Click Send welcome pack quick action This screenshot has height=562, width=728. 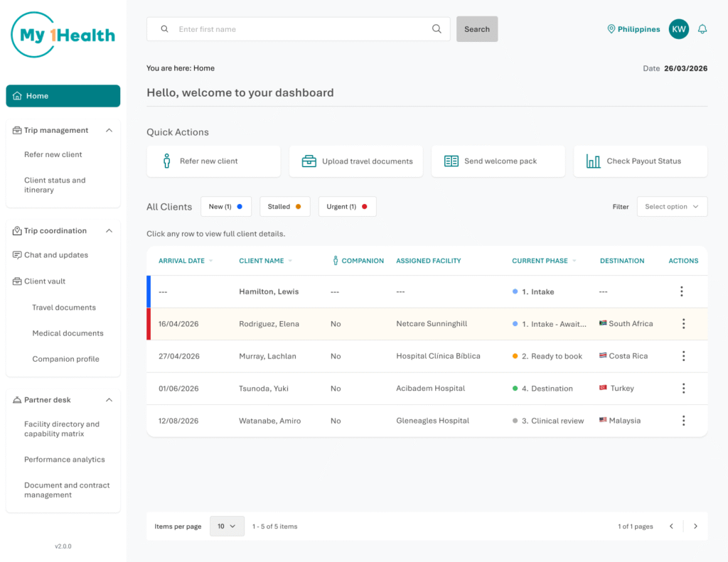pos(498,161)
